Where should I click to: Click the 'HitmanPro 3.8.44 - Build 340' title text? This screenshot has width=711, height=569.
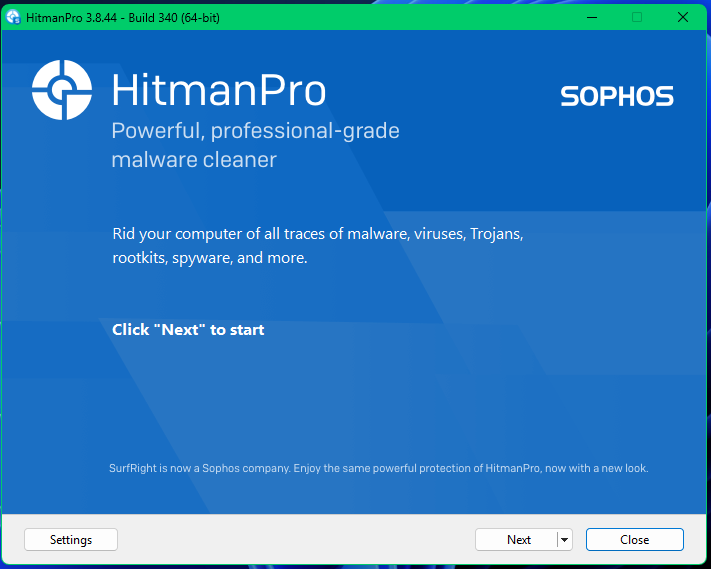pos(123,18)
